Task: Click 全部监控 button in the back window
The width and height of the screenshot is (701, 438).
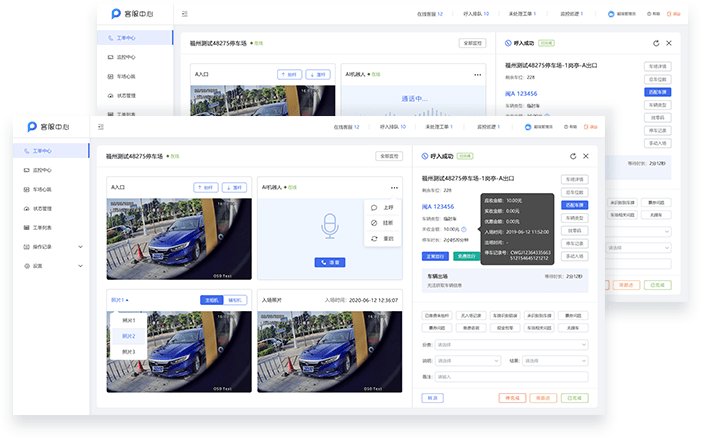Action: pos(473,43)
